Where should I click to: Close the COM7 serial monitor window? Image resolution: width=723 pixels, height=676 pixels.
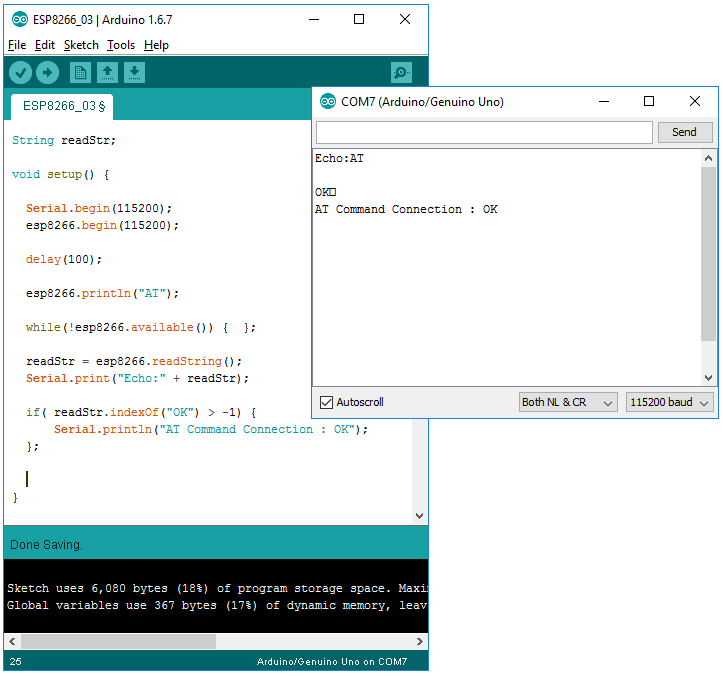(x=694, y=101)
